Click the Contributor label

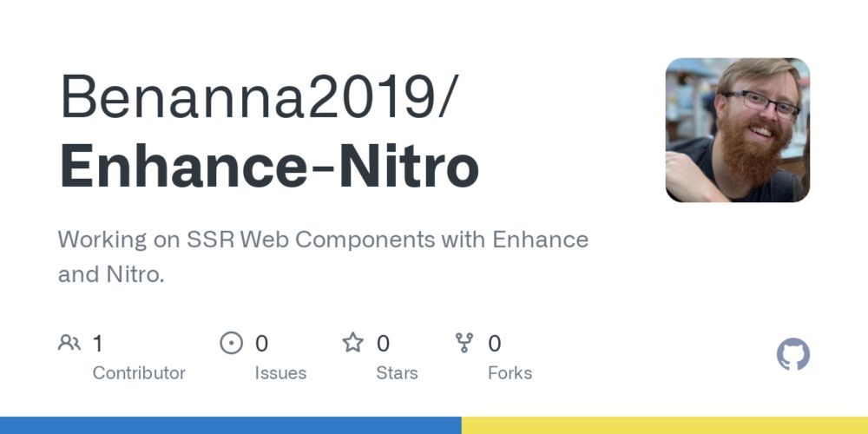139,373
